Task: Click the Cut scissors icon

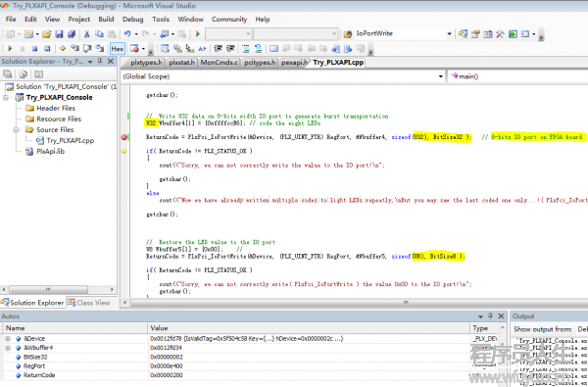Action: point(86,34)
